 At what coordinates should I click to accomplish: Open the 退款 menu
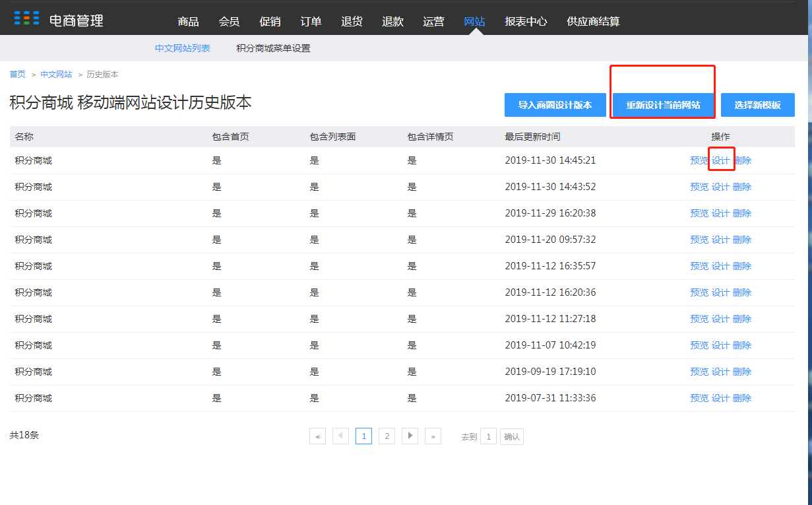coord(392,21)
